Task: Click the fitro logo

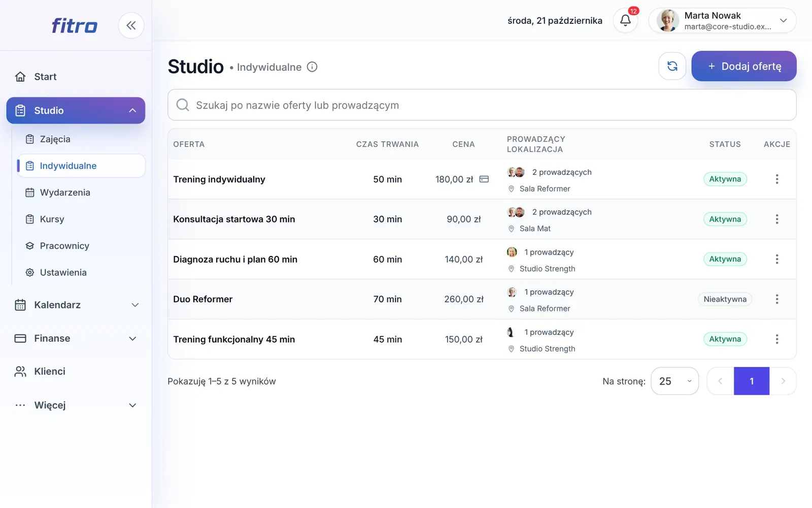Action: click(74, 25)
